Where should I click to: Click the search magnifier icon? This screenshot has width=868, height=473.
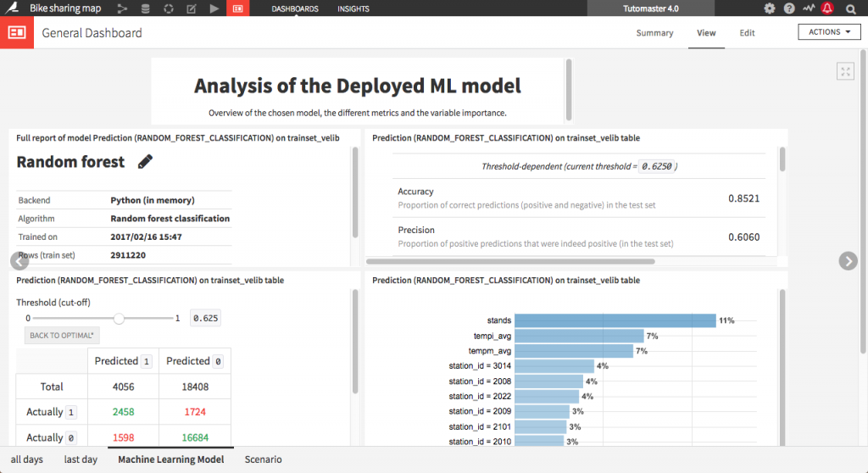[x=850, y=9]
